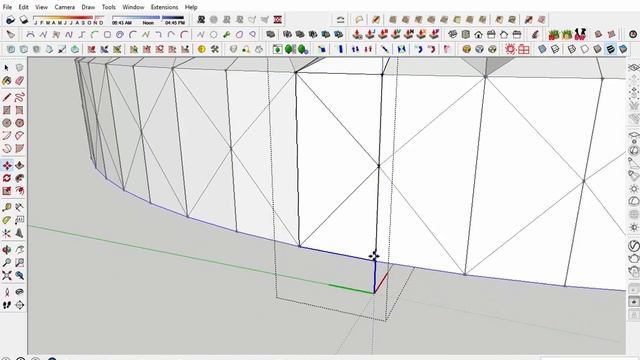Pick the Axes tool
Screen dimensions: 640x360
tap(7, 233)
